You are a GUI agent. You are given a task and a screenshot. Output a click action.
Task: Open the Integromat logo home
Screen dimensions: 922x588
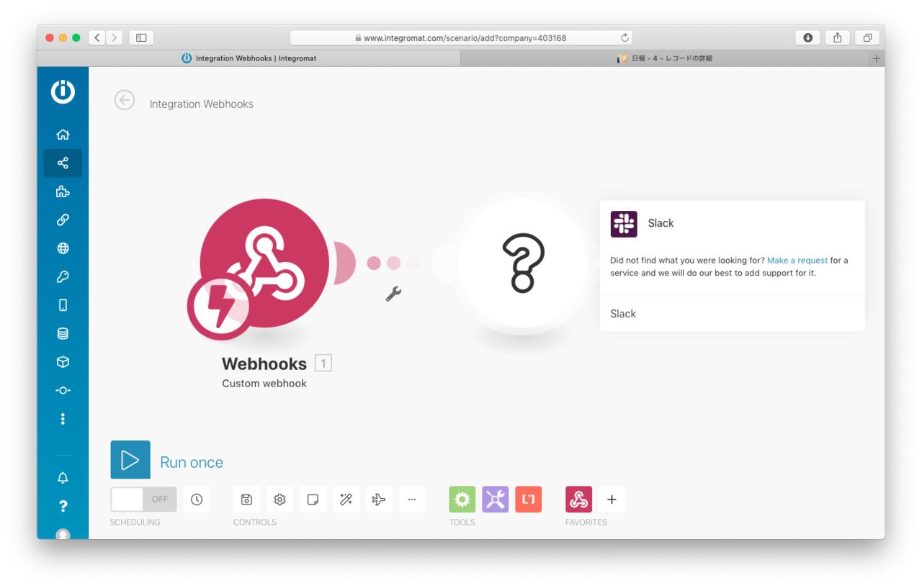(63, 91)
